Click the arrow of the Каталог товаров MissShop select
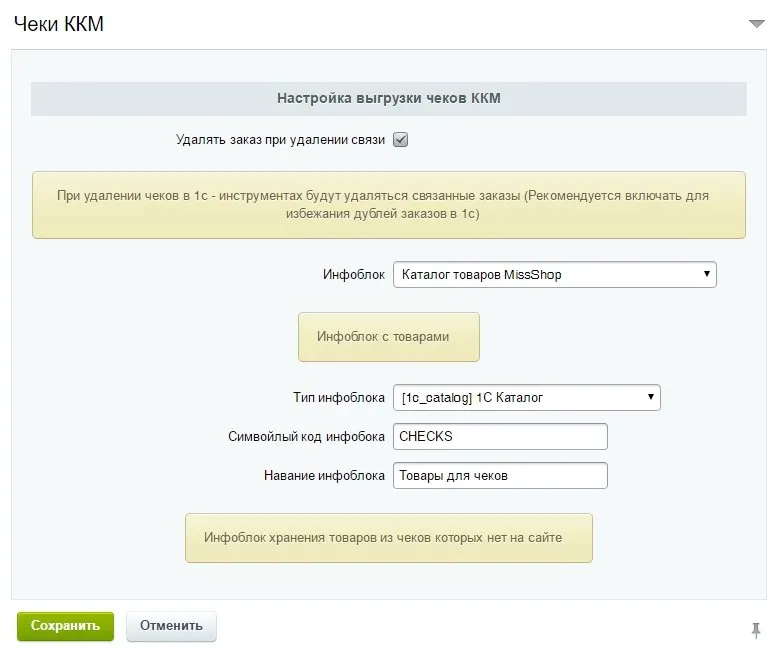 click(x=706, y=273)
